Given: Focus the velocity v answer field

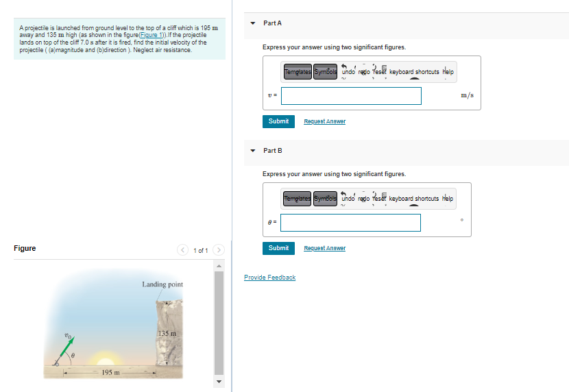Looking at the screenshot, I should 351,96.
